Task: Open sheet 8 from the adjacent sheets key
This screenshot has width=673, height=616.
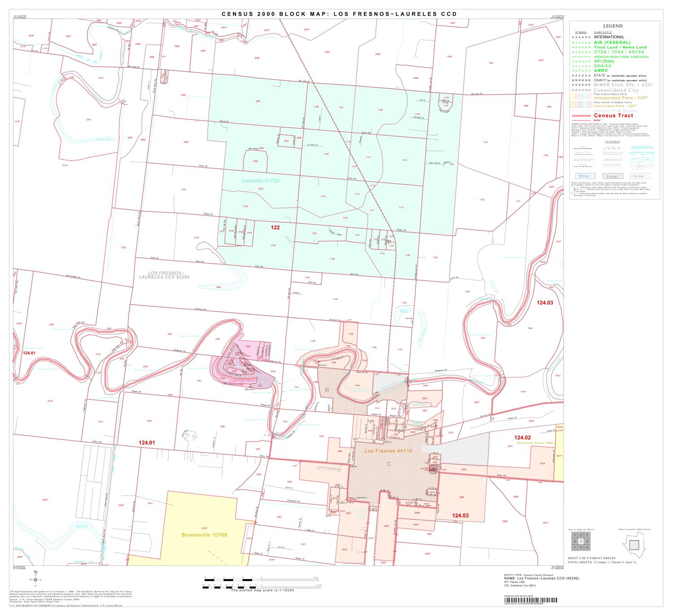Action: tap(581, 547)
